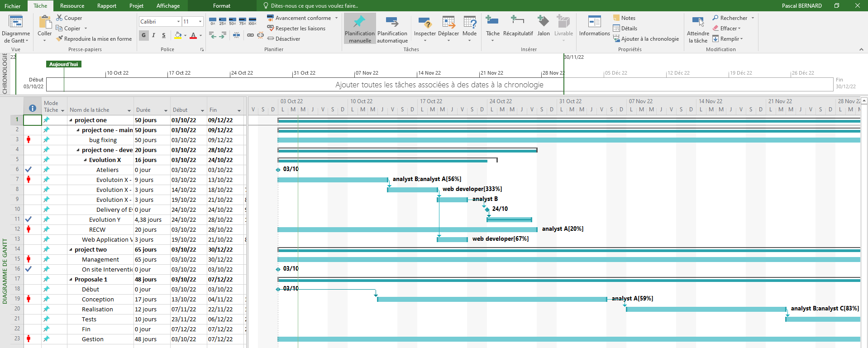The image size is (868, 348).
Task: Toggle bold formatting G button
Action: click(144, 35)
